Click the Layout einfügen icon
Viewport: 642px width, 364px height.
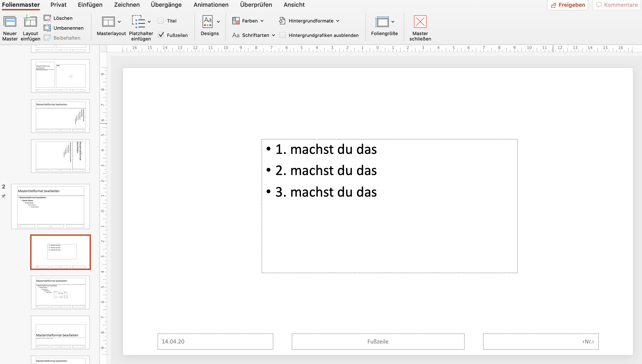coord(30,22)
